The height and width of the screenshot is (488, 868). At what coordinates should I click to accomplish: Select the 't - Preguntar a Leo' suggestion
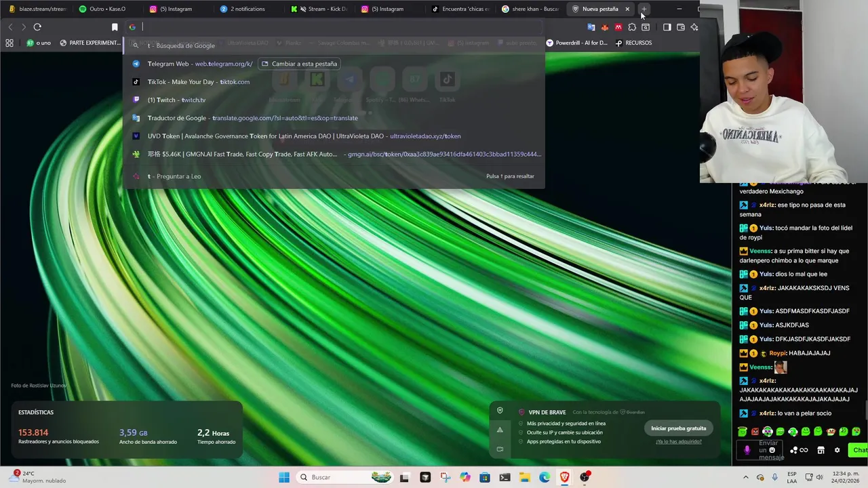[334, 176]
